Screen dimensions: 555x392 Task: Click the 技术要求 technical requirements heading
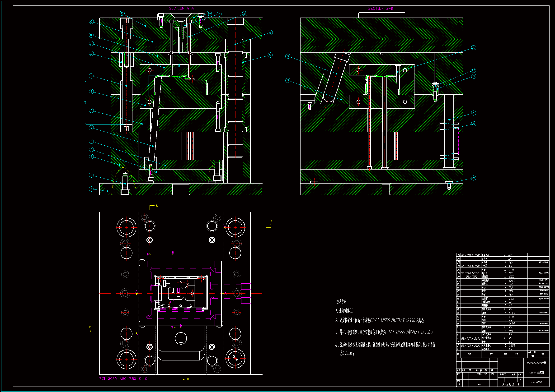[x=341, y=301]
